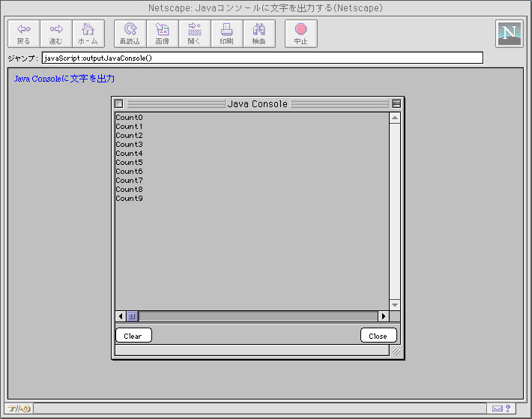Click the Java Console title bar
The width and height of the screenshot is (532, 419).
pos(258,103)
